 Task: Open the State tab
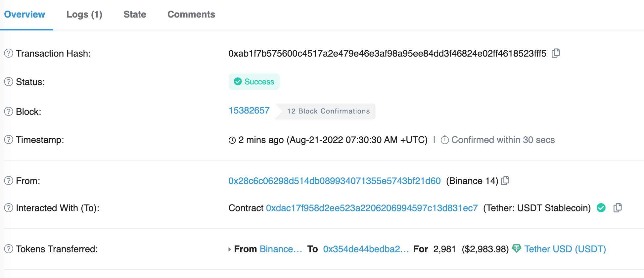(x=135, y=15)
